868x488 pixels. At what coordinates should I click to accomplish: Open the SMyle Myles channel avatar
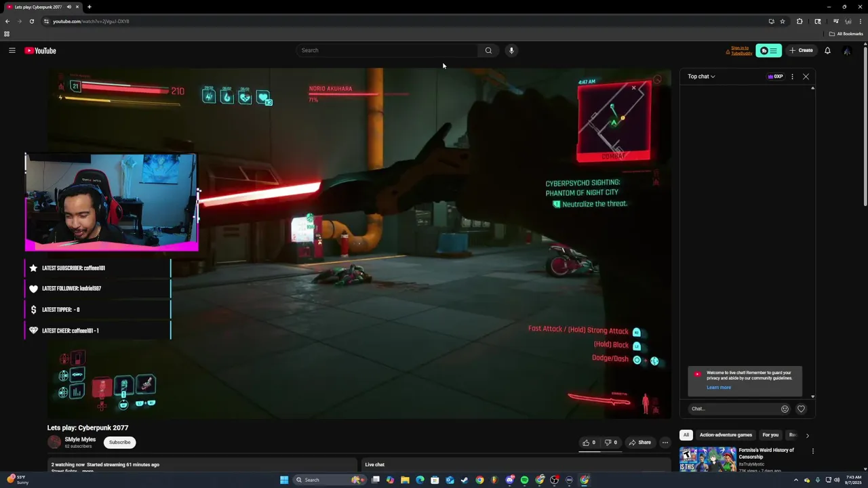(x=54, y=442)
